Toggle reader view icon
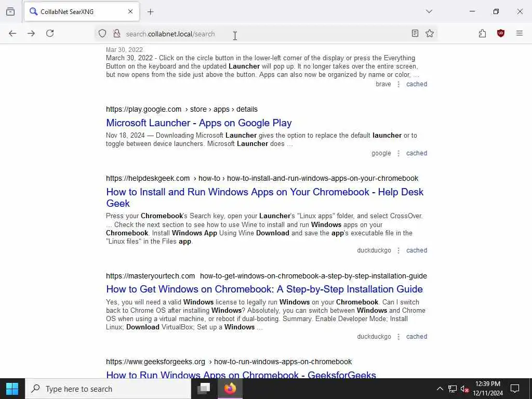 pyautogui.click(x=415, y=33)
